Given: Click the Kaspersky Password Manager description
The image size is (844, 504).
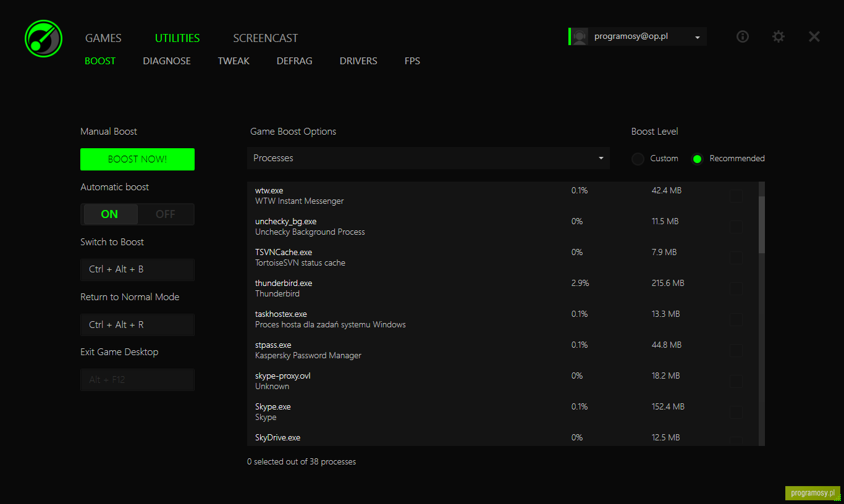Looking at the screenshot, I should 308,356.
